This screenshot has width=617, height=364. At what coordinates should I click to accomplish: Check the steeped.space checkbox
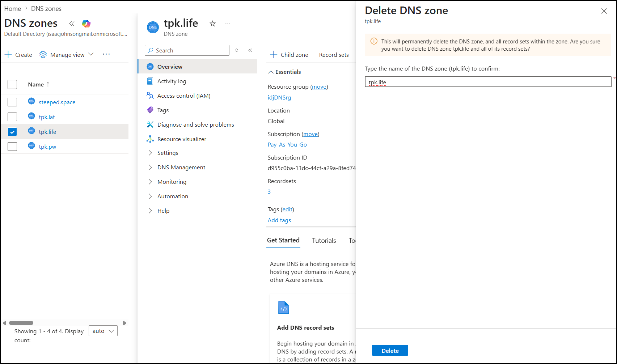12,102
